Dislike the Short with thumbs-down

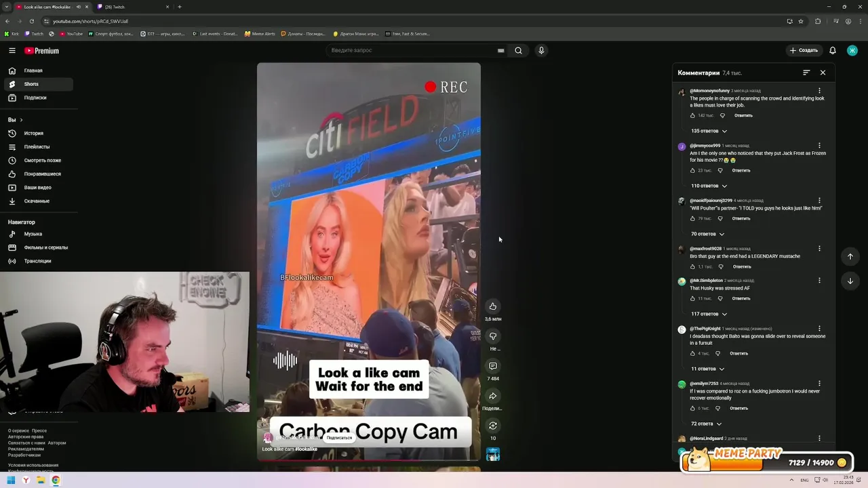tap(493, 336)
